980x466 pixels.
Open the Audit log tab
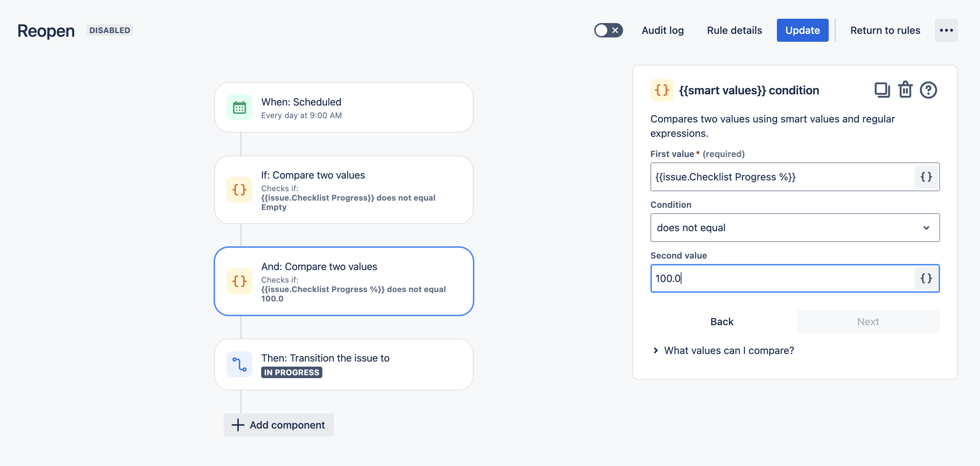(x=662, y=31)
